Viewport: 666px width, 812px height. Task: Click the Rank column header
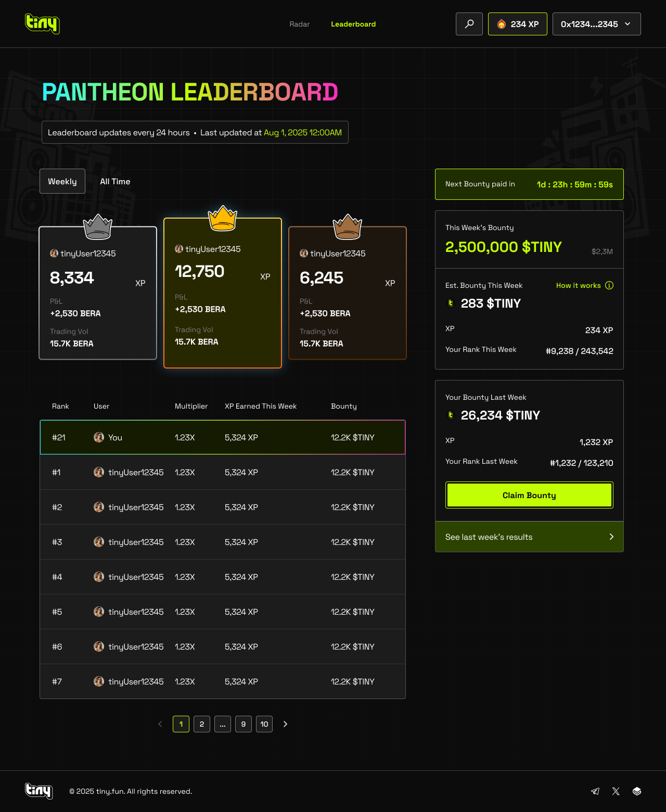60,406
